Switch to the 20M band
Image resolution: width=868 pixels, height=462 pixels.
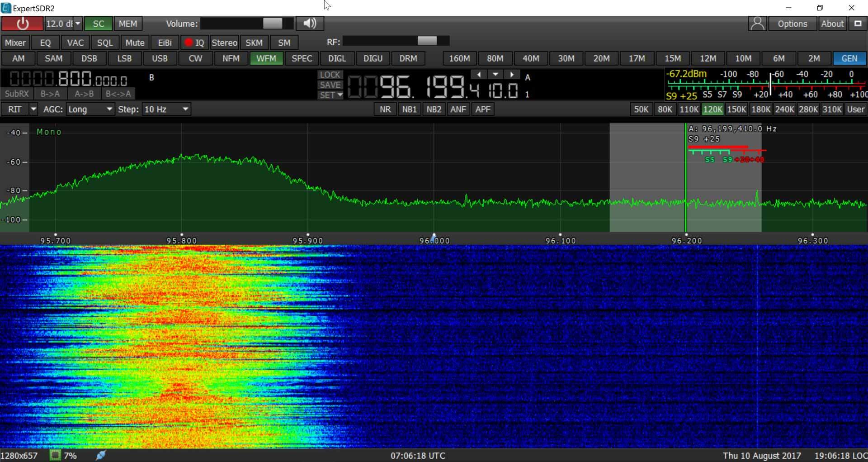tap(601, 58)
